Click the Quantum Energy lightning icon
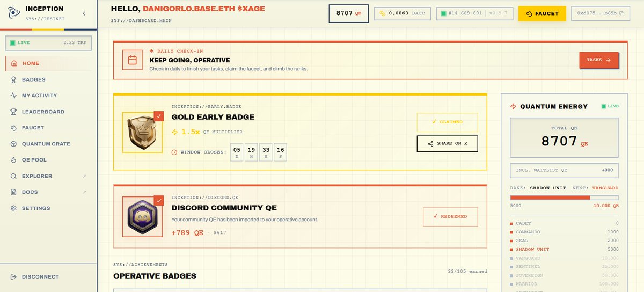This screenshot has height=292, width=644. pos(513,106)
